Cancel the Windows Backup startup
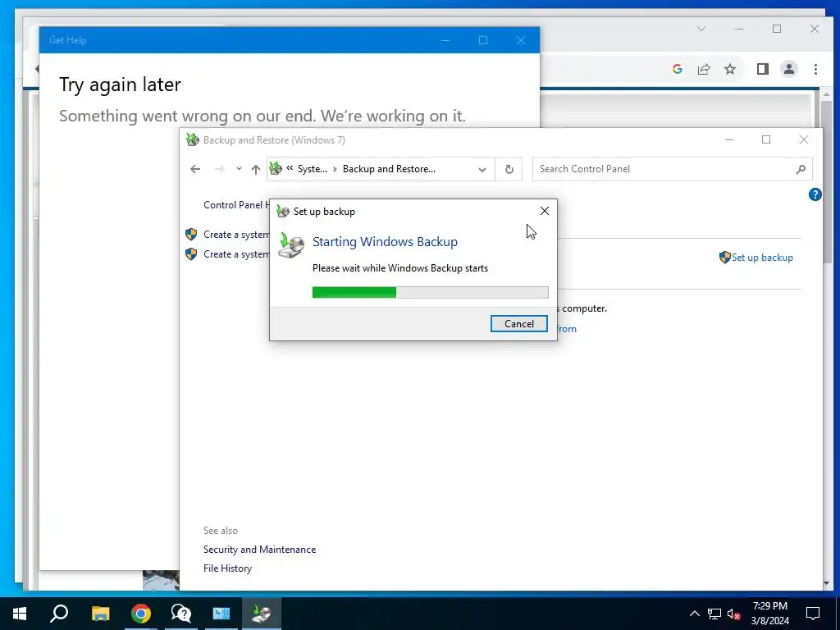 [x=518, y=323]
